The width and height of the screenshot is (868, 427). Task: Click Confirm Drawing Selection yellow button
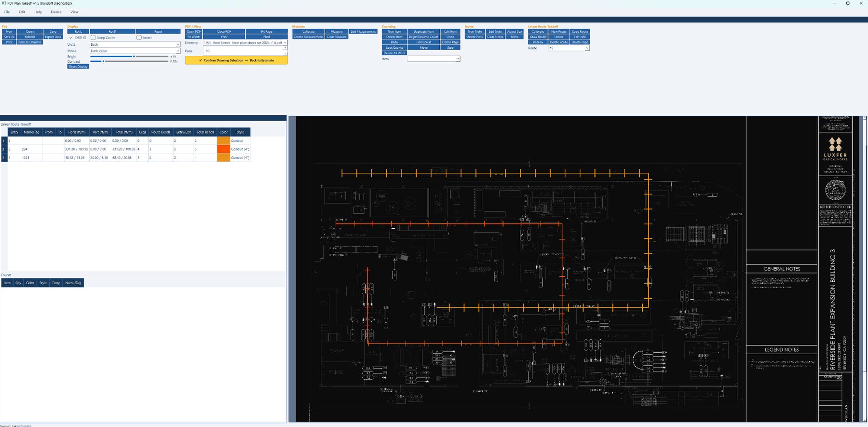(236, 60)
